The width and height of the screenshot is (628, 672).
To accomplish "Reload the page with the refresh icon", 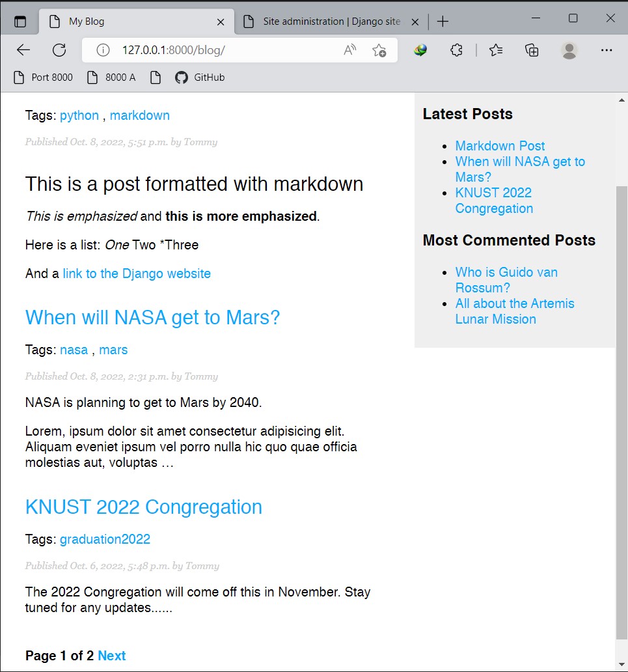I will [59, 50].
